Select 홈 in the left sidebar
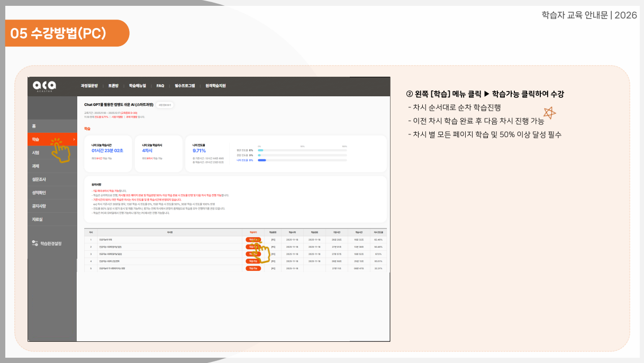This screenshot has width=644, height=363. pyautogui.click(x=34, y=126)
